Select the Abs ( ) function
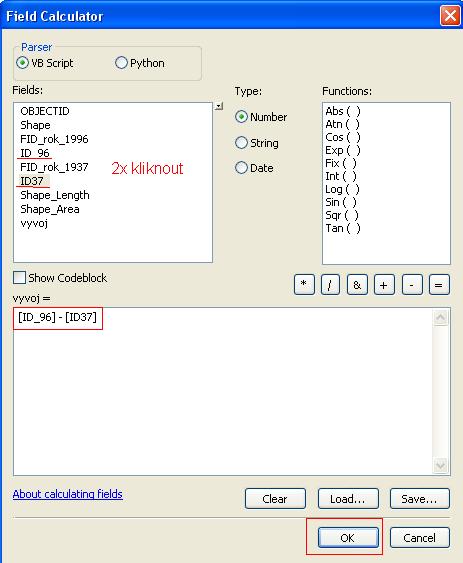This screenshot has height=563, width=463. 342,111
